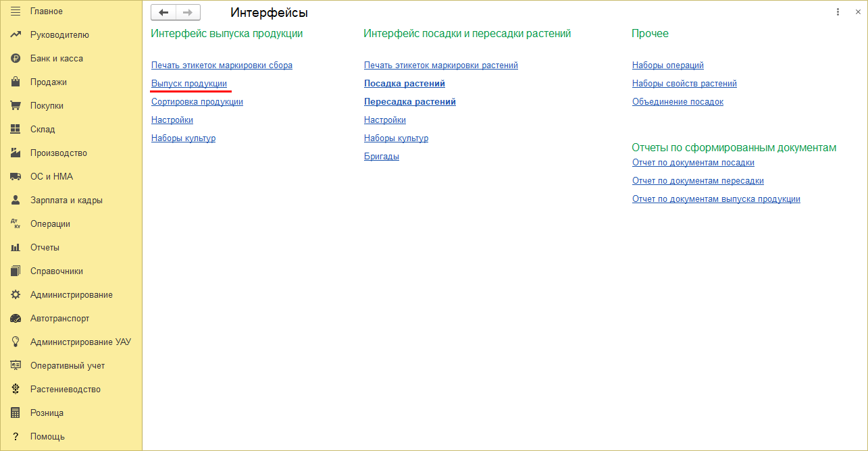Click the factory icon for Производство

16,153
